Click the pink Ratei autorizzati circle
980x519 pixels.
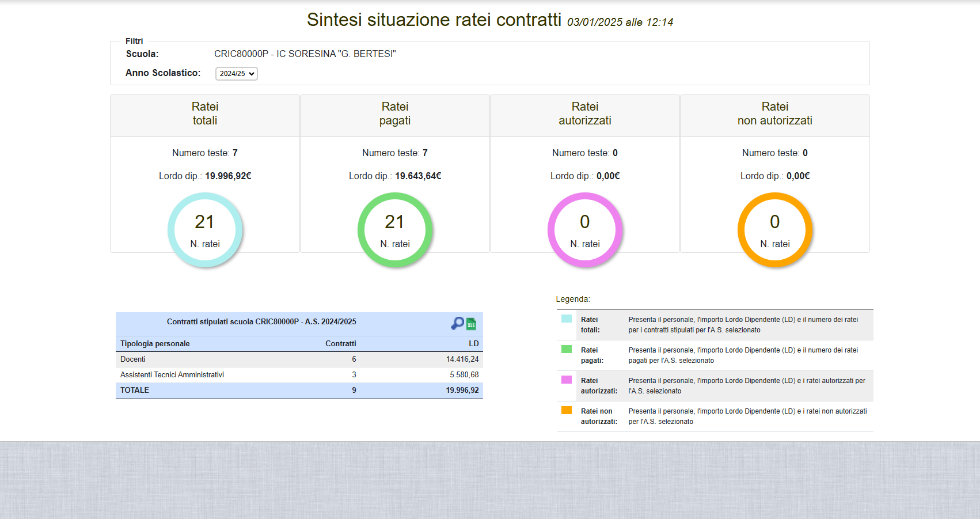point(585,230)
